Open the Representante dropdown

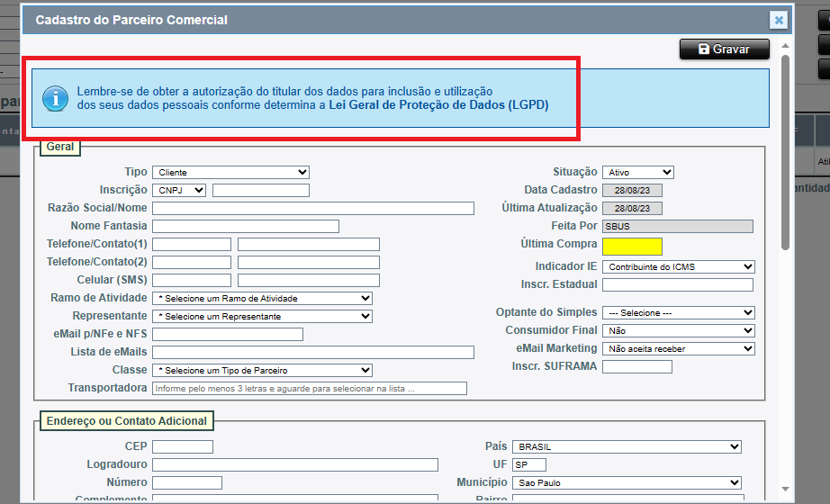point(262,316)
